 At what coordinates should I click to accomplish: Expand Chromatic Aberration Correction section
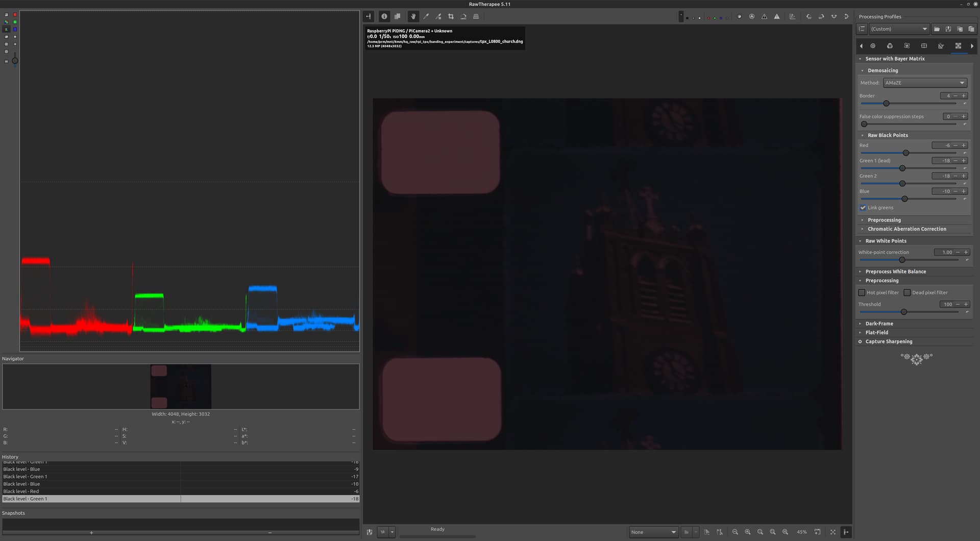(906, 229)
